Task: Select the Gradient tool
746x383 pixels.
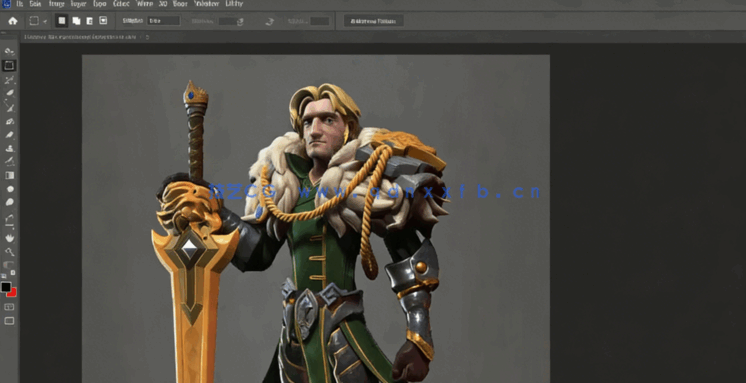Action: click(x=9, y=176)
